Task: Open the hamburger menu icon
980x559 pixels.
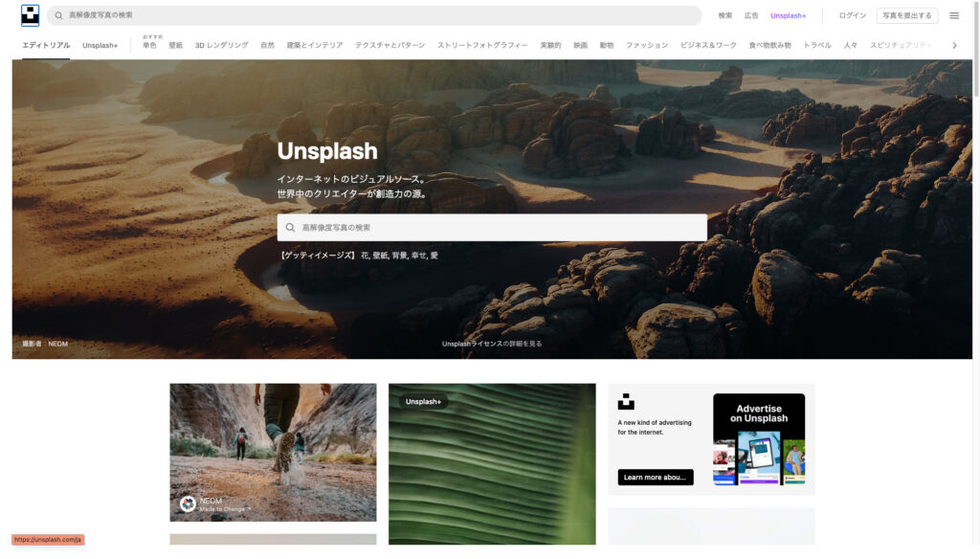Action: [x=954, y=15]
